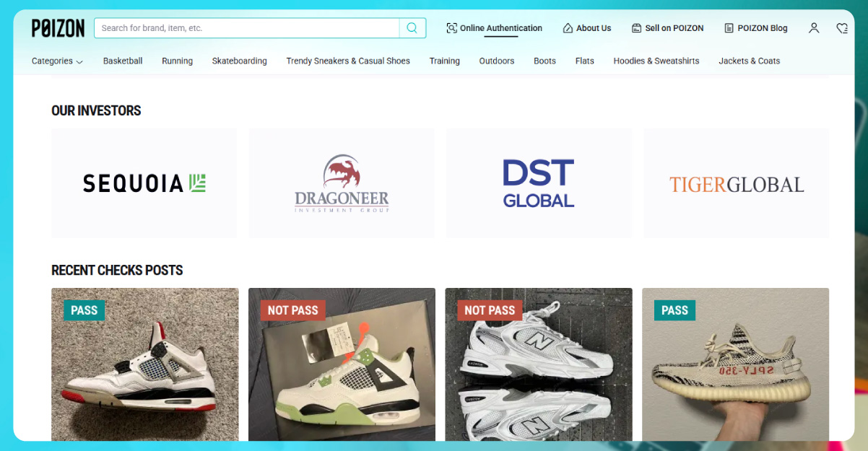Click the heart wishlist icon
Screen dimensions: 868x451
coord(841,27)
